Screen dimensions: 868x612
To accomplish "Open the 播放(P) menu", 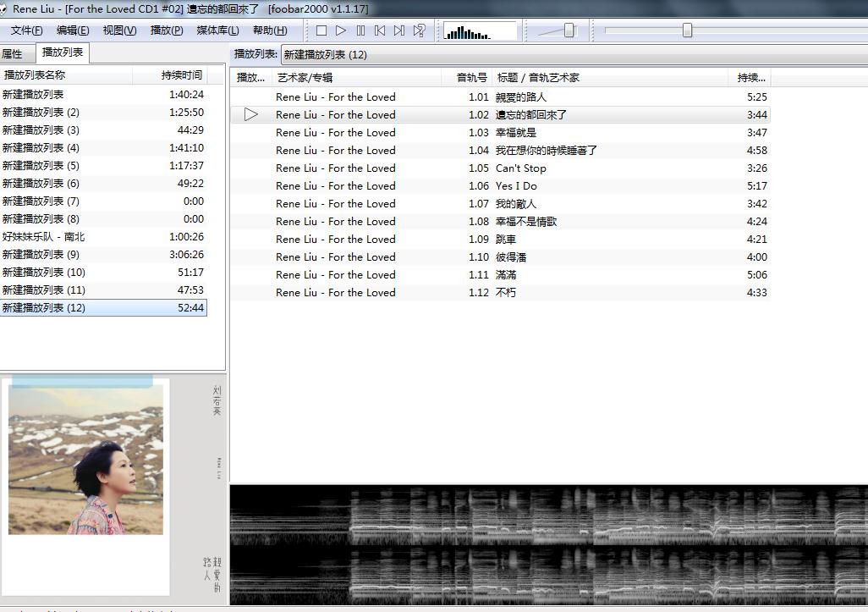I will (x=167, y=30).
